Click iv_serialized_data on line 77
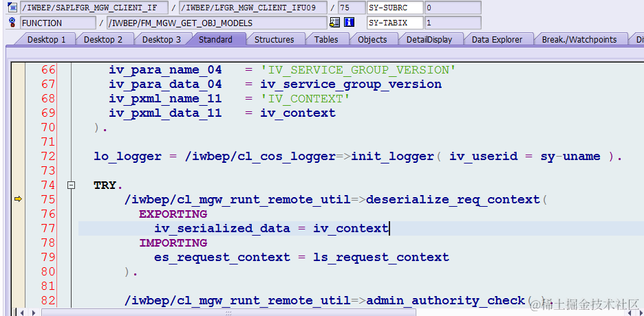 (x=222, y=228)
